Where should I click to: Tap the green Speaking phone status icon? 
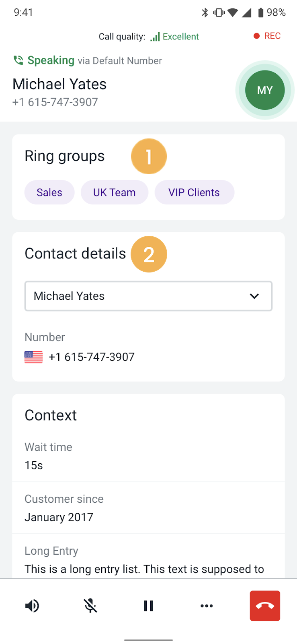[x=18, y=60]
